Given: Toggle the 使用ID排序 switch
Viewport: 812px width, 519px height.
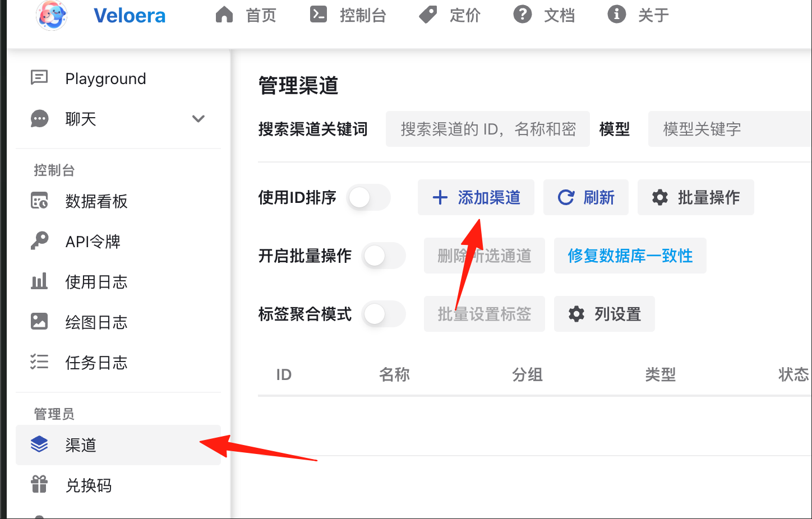Looking at the screenshot, I should [368, 197].
